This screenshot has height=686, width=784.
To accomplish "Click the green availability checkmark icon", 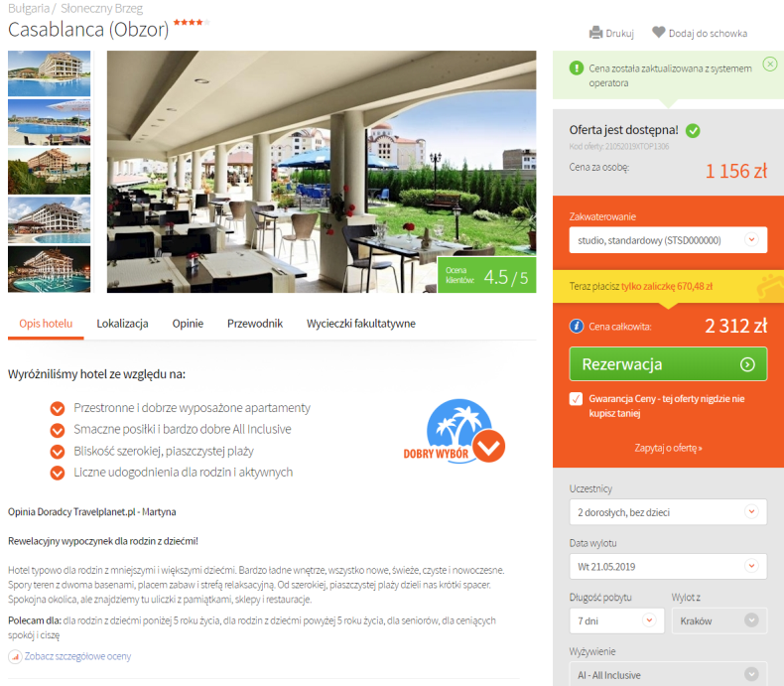I will click(693, 130).
